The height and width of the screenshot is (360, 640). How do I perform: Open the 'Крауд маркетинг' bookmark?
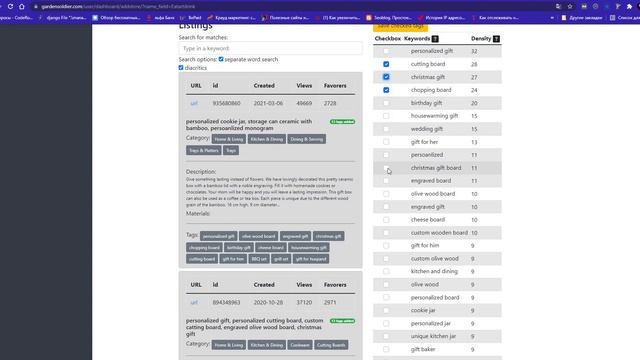(231, 18)
